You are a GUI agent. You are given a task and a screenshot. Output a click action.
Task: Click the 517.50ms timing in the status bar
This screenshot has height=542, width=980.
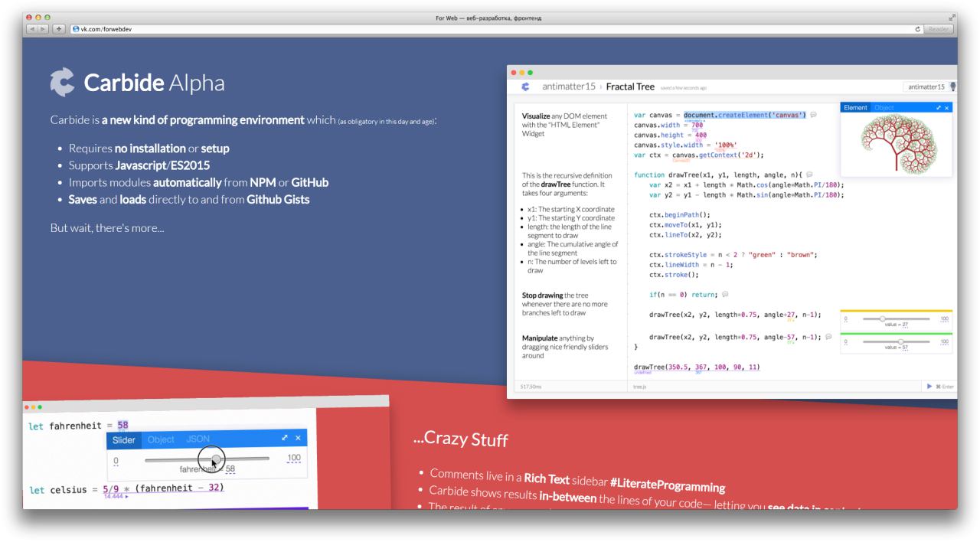(x=531, y=387)
